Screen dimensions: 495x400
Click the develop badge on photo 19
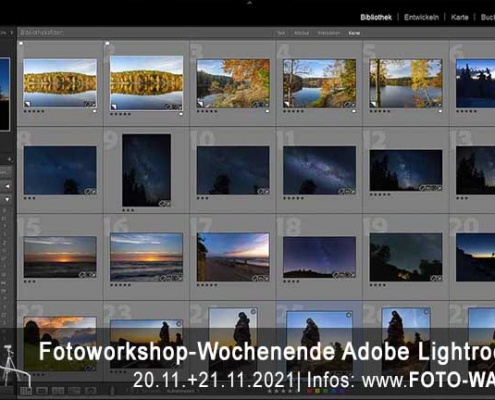[x=436, y=278]
